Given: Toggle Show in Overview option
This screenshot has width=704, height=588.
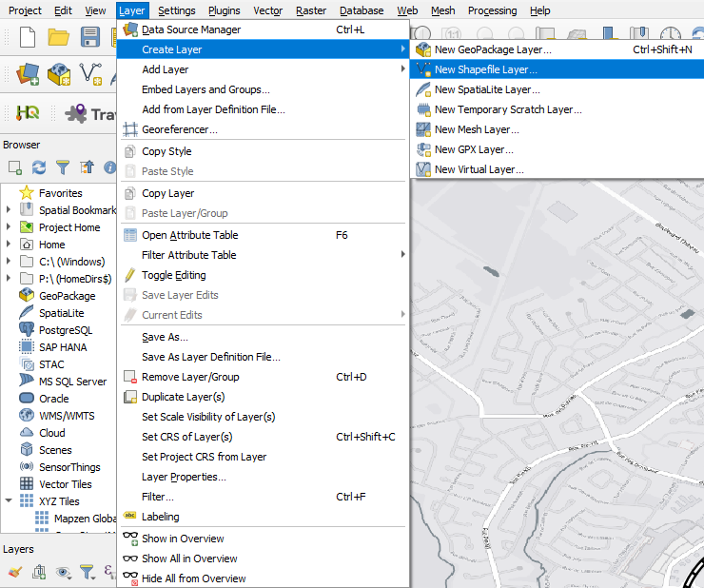Looking at the screenshot, I should pos(183,539).
